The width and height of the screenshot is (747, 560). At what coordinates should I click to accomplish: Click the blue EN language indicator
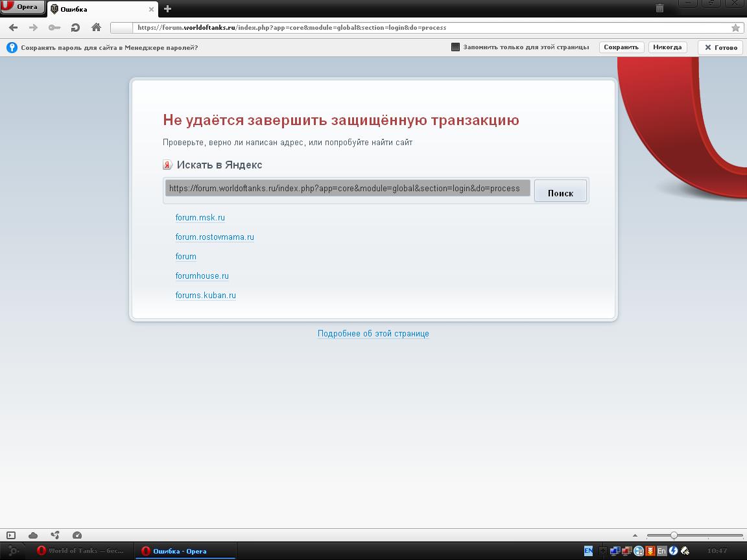click(x=588, y=551)
